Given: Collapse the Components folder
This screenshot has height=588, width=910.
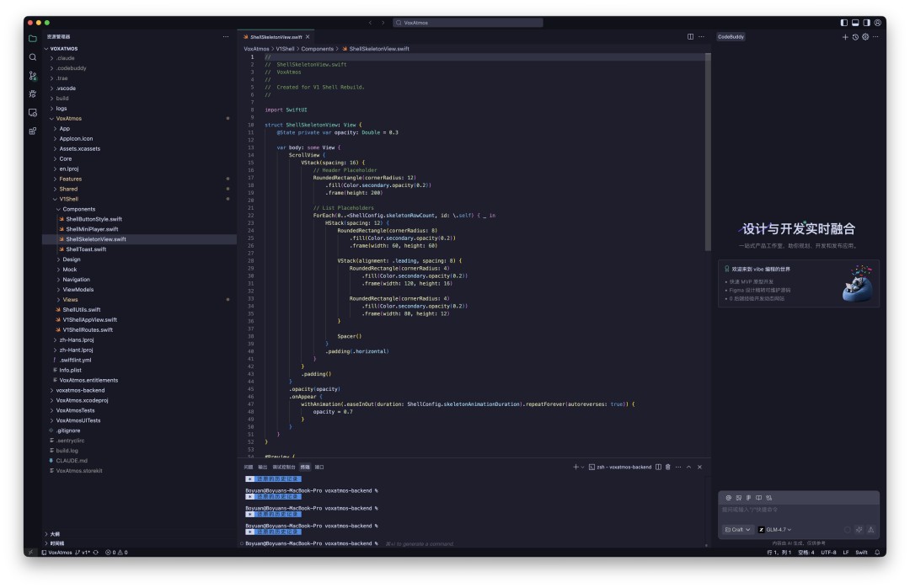Looking at the screenshot, I should 78,209.
